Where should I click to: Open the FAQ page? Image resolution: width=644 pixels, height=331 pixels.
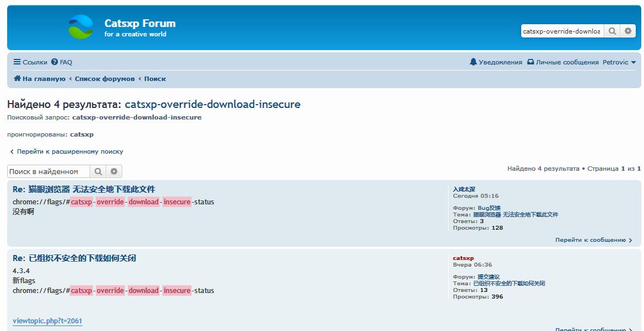62,62
